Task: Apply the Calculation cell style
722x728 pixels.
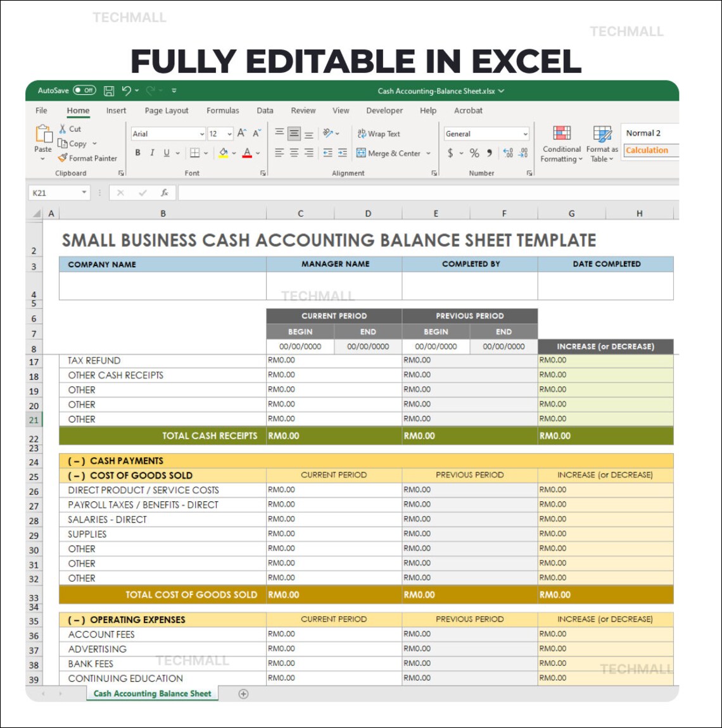Action: click(x=647, y=151)
